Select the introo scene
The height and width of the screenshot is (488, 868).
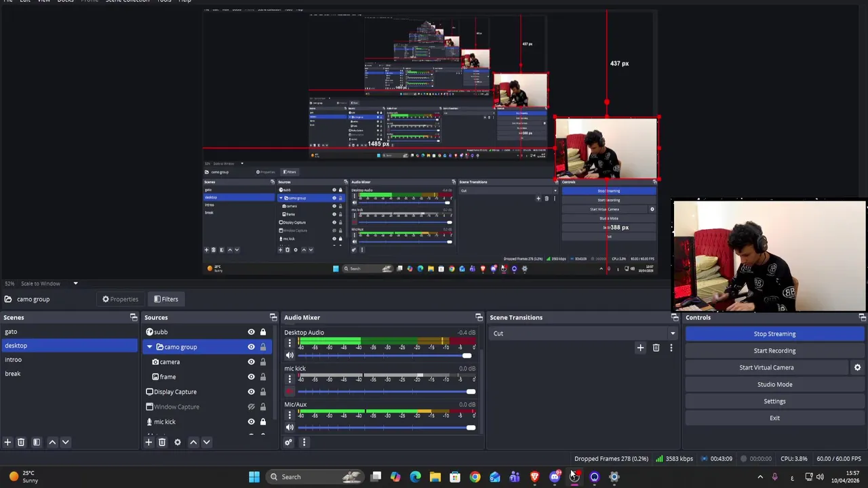(x=68, y=359)
